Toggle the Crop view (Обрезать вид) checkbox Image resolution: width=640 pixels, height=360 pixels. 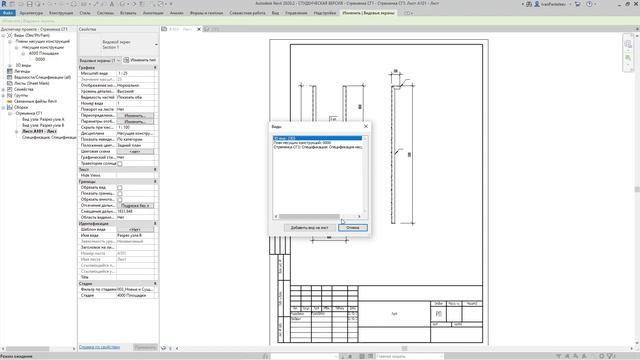tap(120, 188)
